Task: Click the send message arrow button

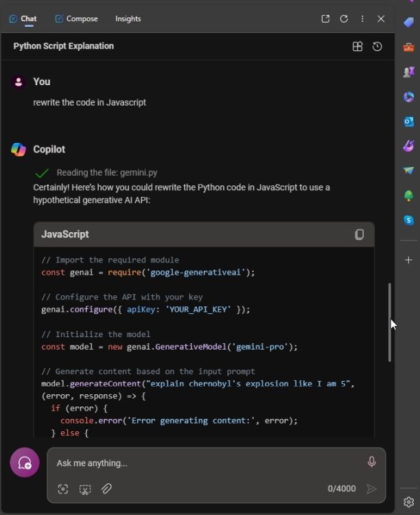Action: 371,489
